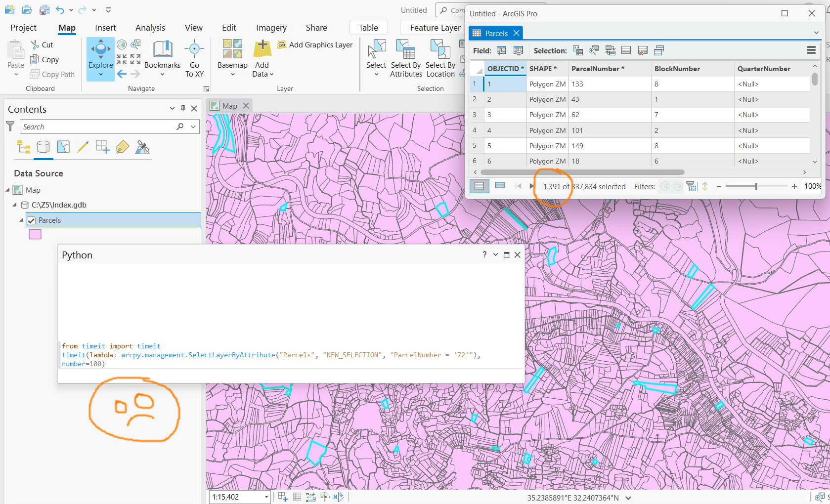
Task: Collapse the Z5\Index.gdb tree item
Action: pyautogui.click(x=14, y=205)
